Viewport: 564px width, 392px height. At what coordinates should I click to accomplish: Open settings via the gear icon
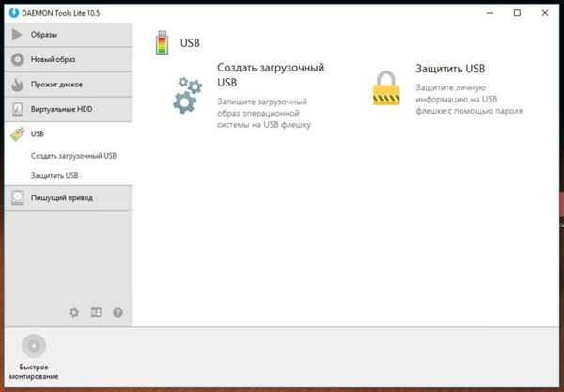tap(74, 312)
